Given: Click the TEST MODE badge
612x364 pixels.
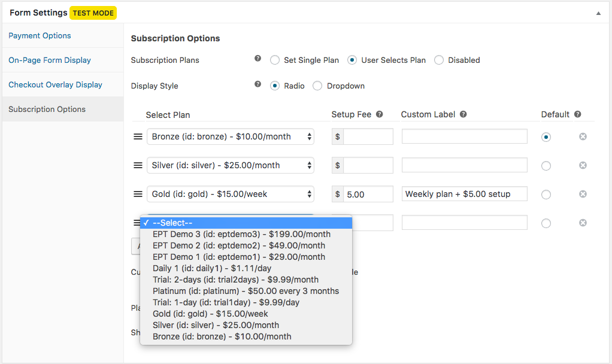Looking at the screenshot, I should point(93,12).
